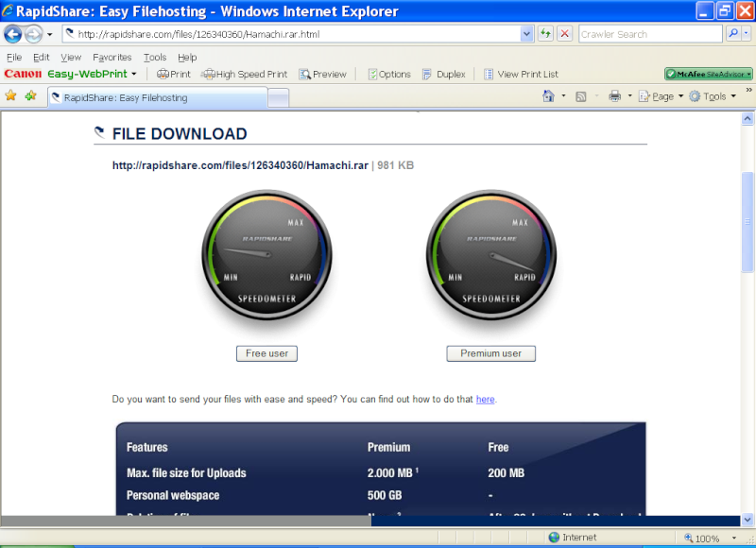This screenshot has height=548, width=756.
Task: Choose High Speed Print on the Canon toolbar
Action: [244, 75]
